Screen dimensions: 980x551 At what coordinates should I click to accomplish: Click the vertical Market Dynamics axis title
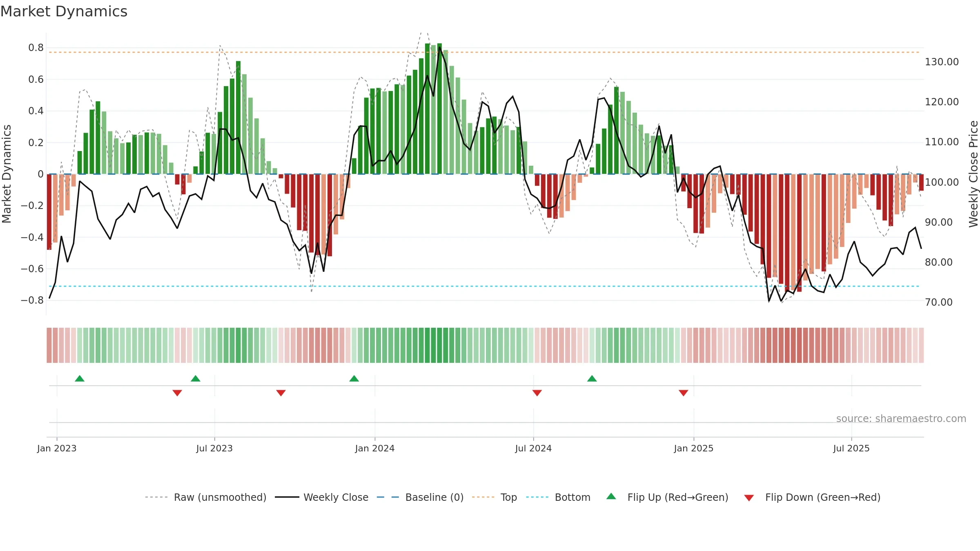tap(7, 174)
